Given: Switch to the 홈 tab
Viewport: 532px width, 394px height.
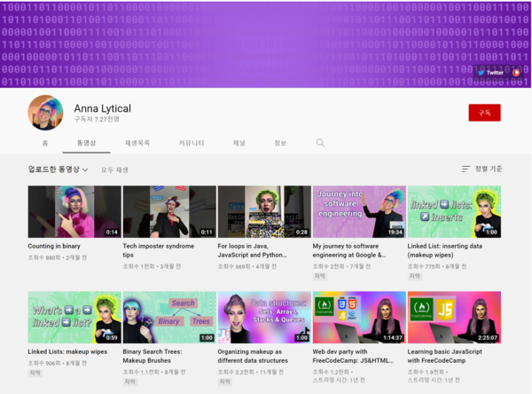Looking at the screenshot, I should pyautogui.click(x=44, y=143).
